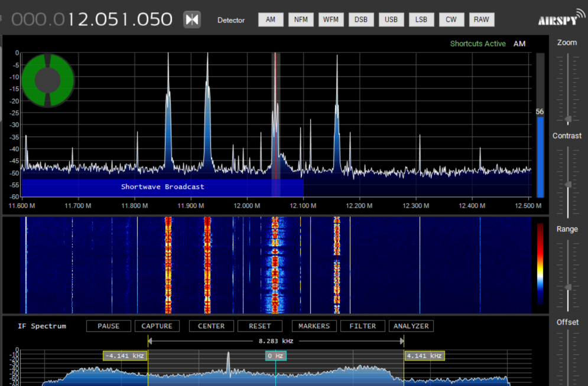588x386 pixels.
Task: Enable NFM demodulation
Action: 301,19
